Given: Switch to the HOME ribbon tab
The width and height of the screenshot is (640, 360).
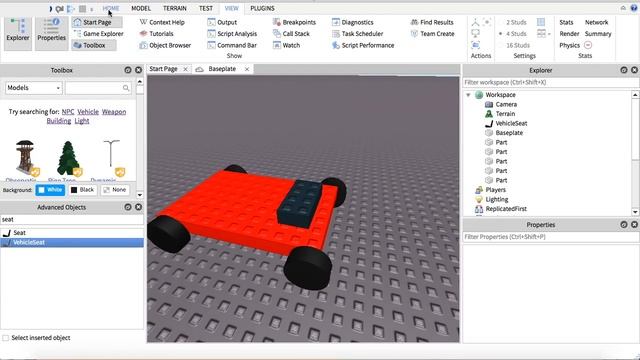Looking at the screenshot, I should point(111,8).
